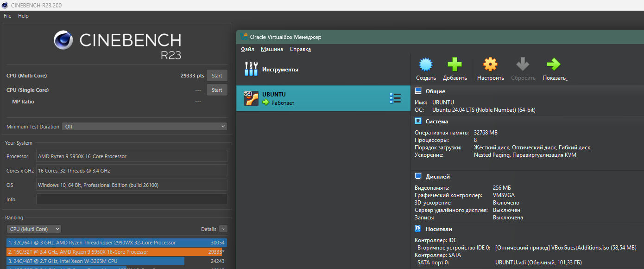The image size is (644, 269).
Task: Click the Сбросить grey arrow icon
Action: tap(523, 64)
